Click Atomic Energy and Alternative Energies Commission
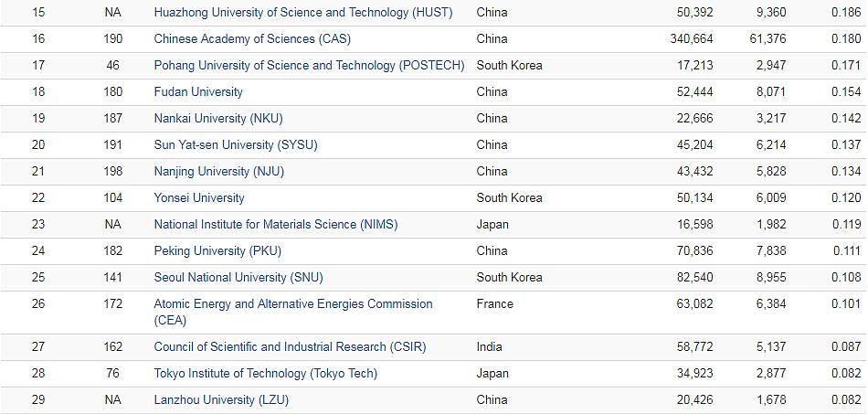Screen dimensions: 868x414 click(x=293, y=304)
